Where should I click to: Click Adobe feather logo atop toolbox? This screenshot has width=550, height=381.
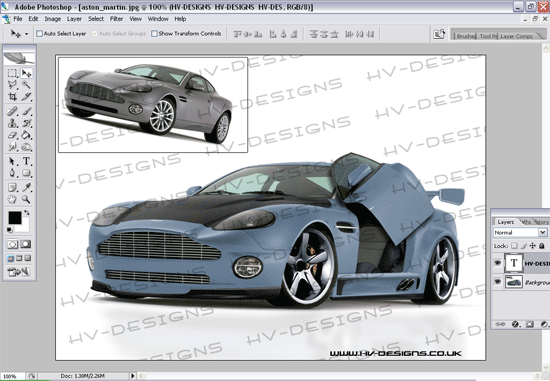[19, 58]
